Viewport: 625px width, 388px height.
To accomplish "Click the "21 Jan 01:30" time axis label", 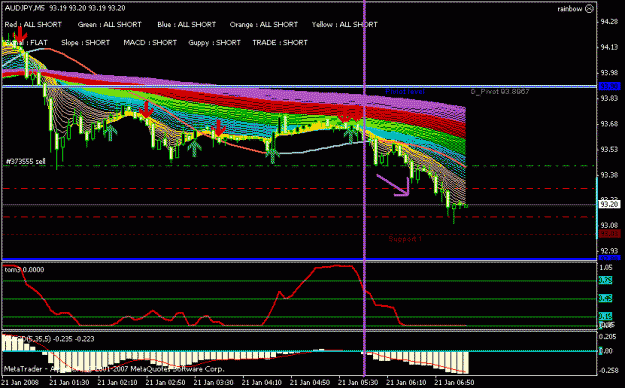I will click(x=69, y=382).
